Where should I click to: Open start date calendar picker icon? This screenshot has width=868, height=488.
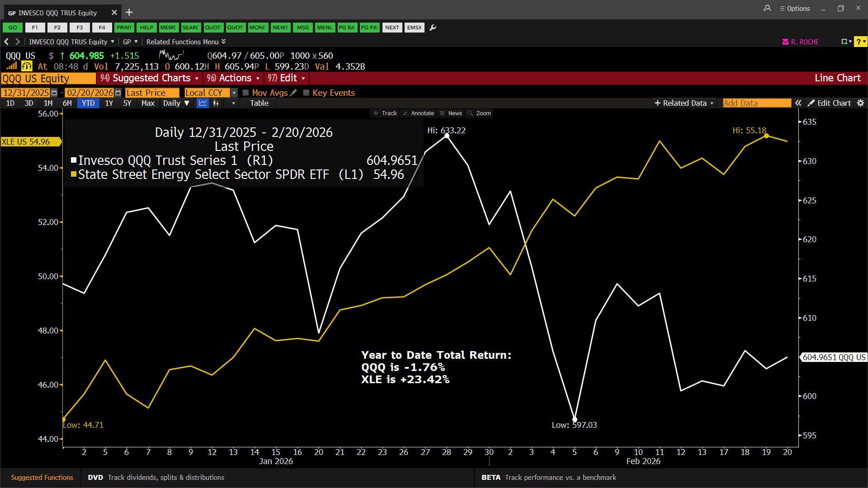54,93
